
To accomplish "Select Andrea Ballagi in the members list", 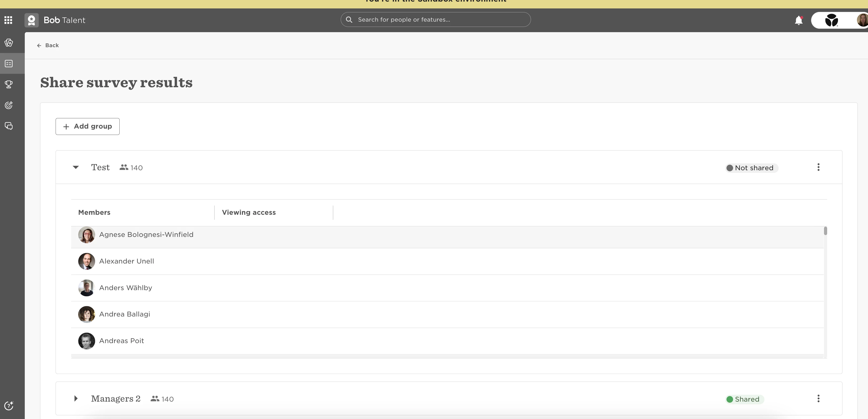I will 447,314.
